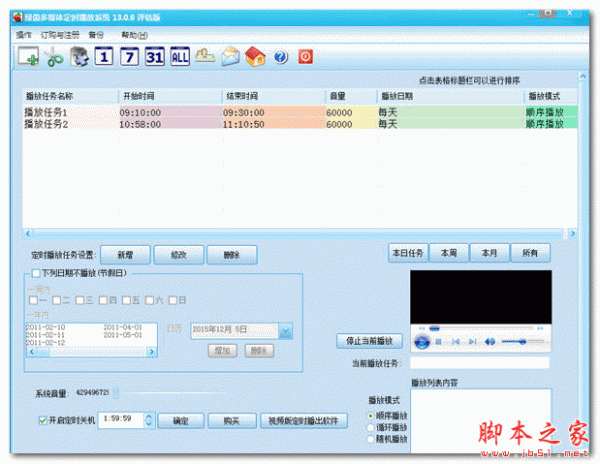600x464 pixels.
Task: Click the scissors toolbar icon
Action: pyautogui.click(x=54, y=57)
